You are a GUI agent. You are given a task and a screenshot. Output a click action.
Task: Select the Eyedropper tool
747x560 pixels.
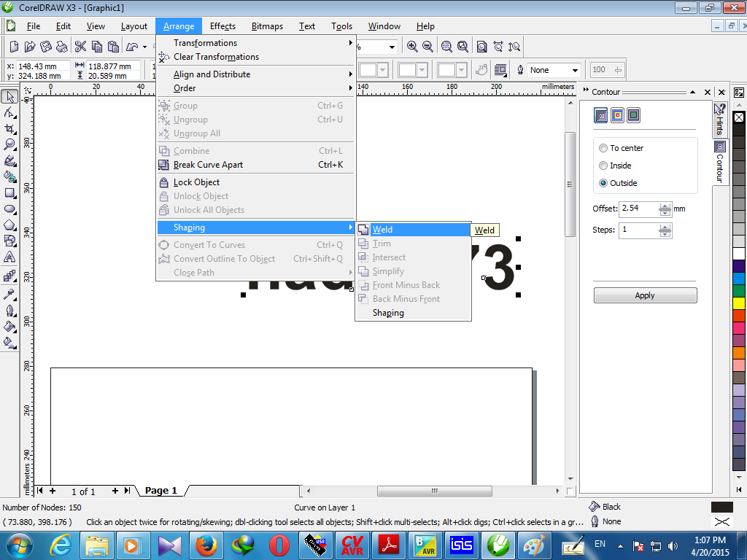pyautogui.click(x=9, y=295)
